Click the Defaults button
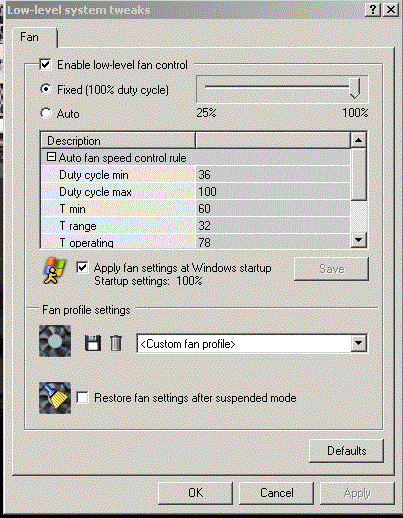This screenshot has height=518, width=403. click(346, 451)
